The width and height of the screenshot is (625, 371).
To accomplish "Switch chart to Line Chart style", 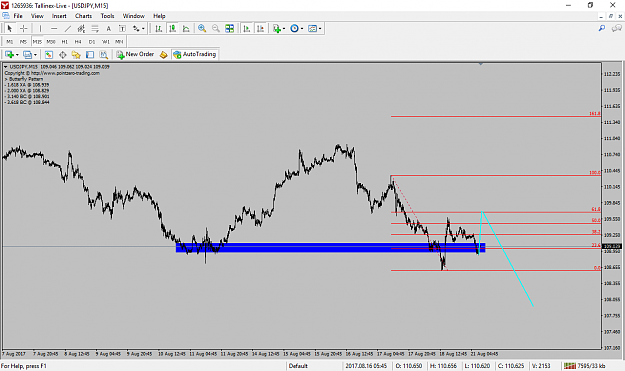I will 186,28.
